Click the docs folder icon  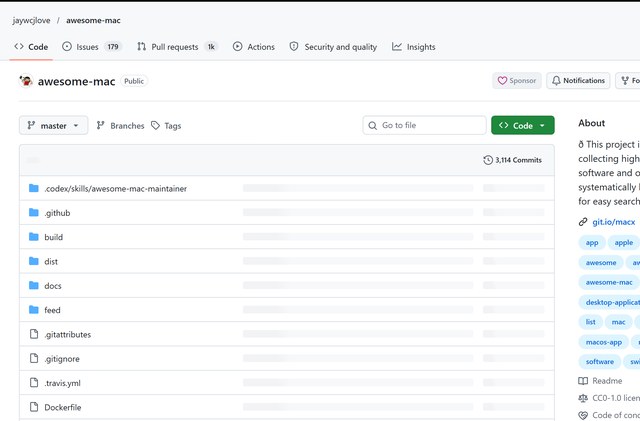[34, 285]
